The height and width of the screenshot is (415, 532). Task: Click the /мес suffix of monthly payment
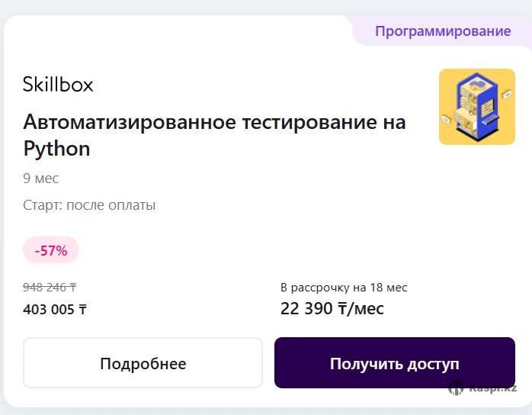coord(367,308)
